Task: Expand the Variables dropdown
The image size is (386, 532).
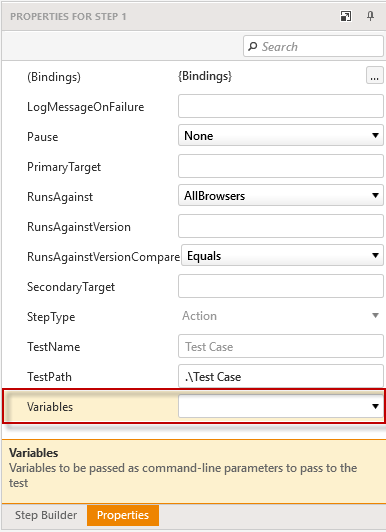Action: pos(281,406)
